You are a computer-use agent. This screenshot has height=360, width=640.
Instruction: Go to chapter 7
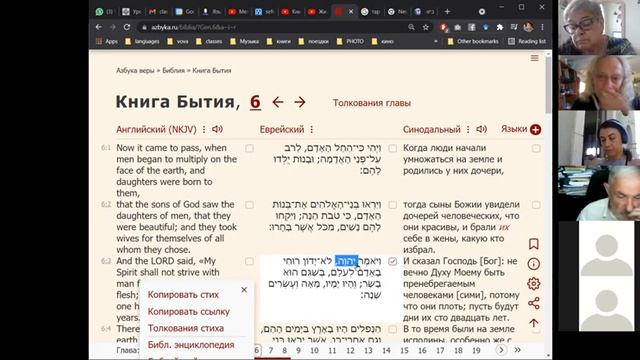click(x=271, y=350)
